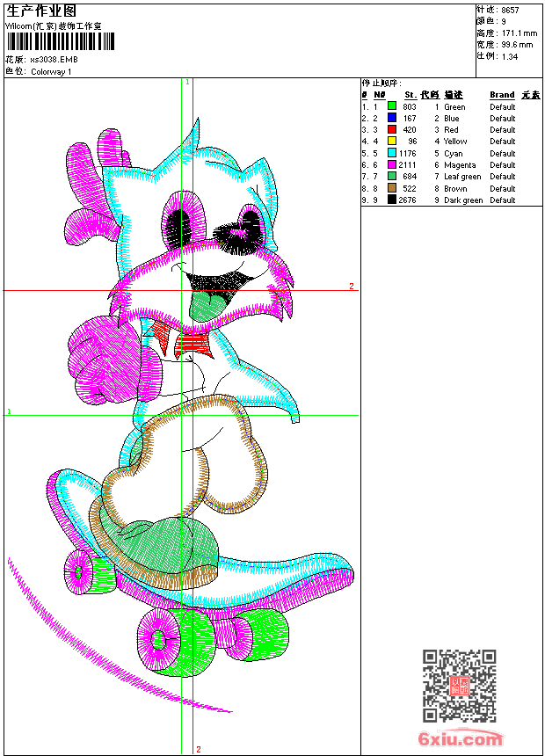
Task: Click the QR code image
Action: (x=460, y=686)
